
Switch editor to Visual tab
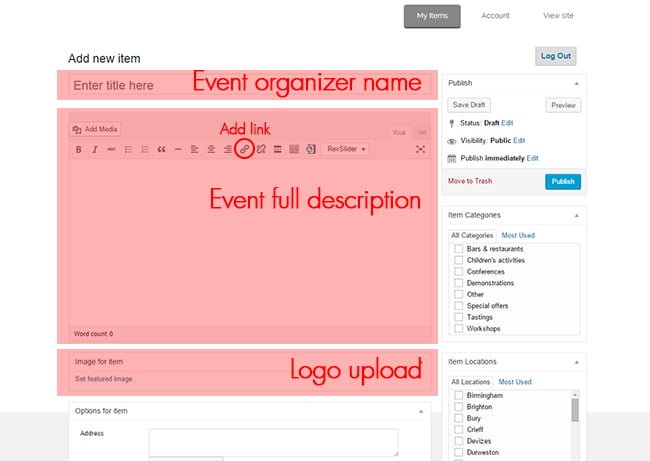coord(399,133)
